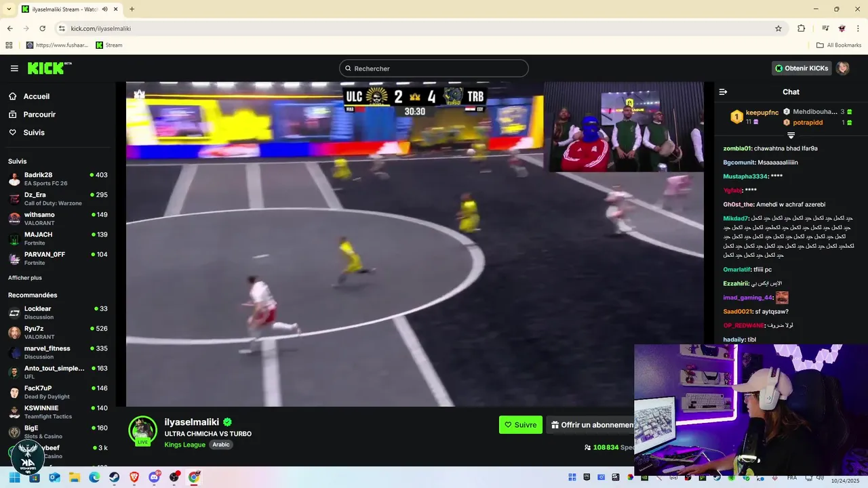The width and height of the screenshot is (868, 488).
Task: Click the ilyaselmaliki channel avatar
Action: pyautogui.click(x=142, y=430)
